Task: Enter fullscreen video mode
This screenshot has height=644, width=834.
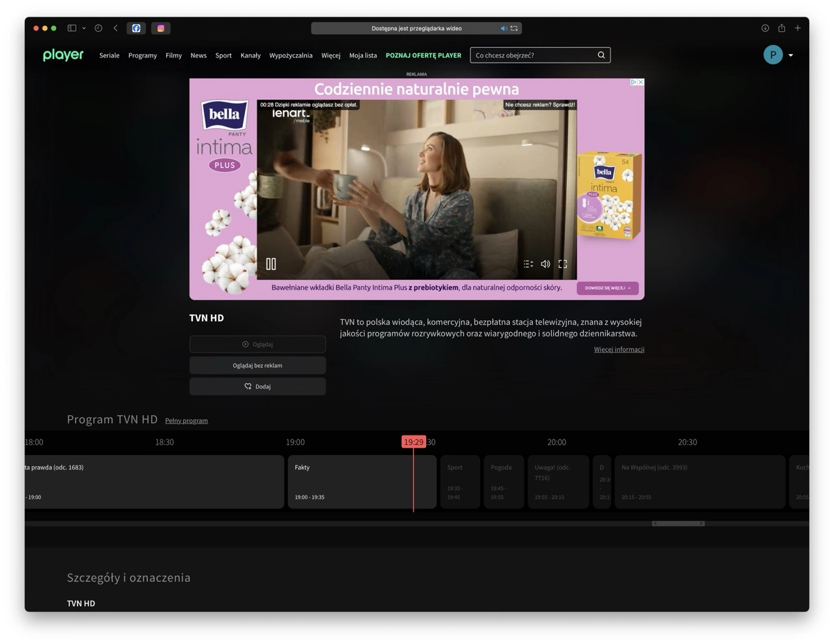Action: [563, 264]
